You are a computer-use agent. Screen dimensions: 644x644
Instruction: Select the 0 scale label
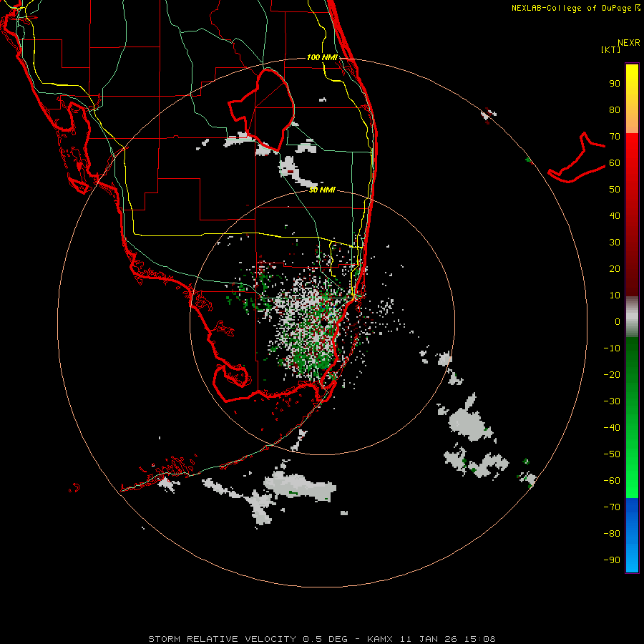(618, 322)
